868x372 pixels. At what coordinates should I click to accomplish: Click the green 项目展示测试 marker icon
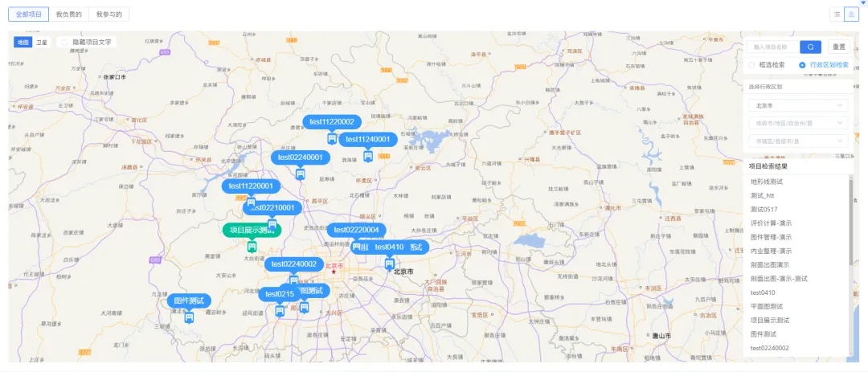pos(252,247)
